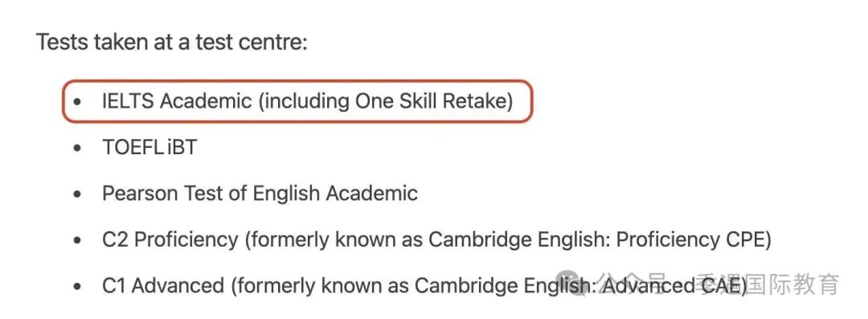868x319 pixels.
Task: Select the TOEFL iBT list item
Action: click(x=149, y=147)
